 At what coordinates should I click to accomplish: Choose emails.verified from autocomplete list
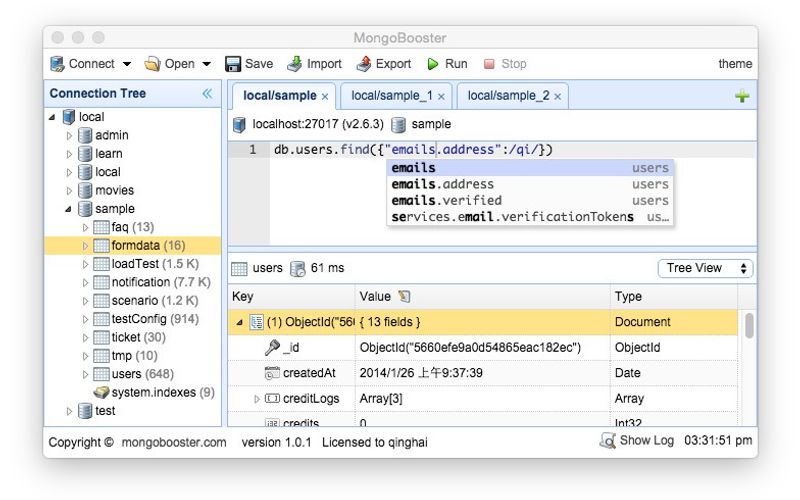click(446, 200)
